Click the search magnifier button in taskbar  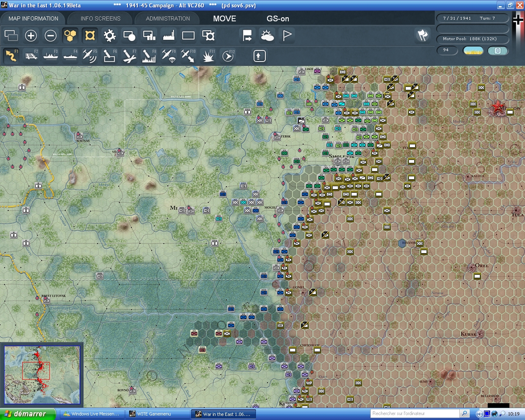click(x=465, y=413)
